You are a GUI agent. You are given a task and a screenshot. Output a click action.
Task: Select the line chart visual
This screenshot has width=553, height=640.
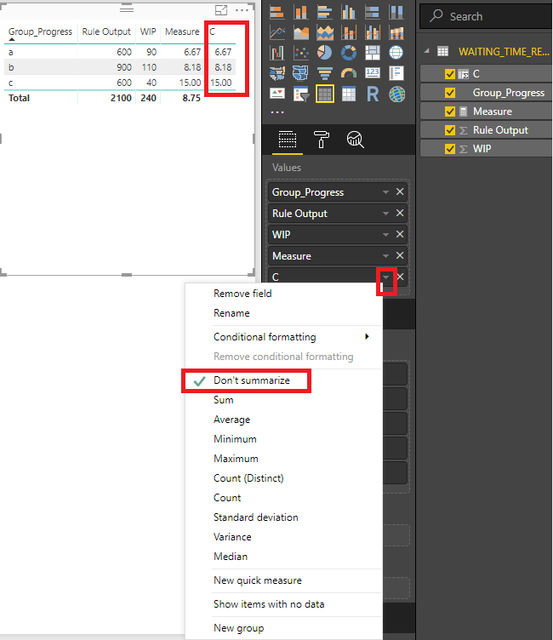tap(277, 33)
